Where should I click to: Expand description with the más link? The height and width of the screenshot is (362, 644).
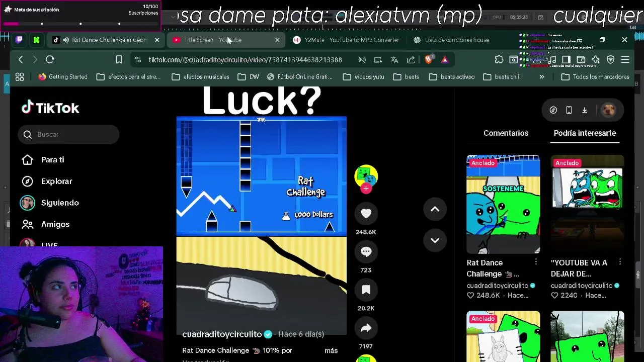tap(331, 350)
